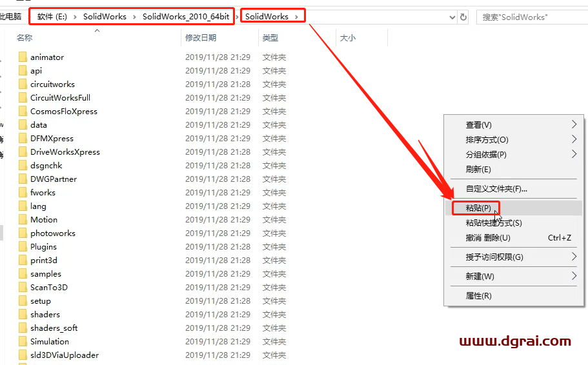Choose 粘贴快捷方式(S) from the context menu
Viewport: 588px width, 365px height.
coord(513,223)
